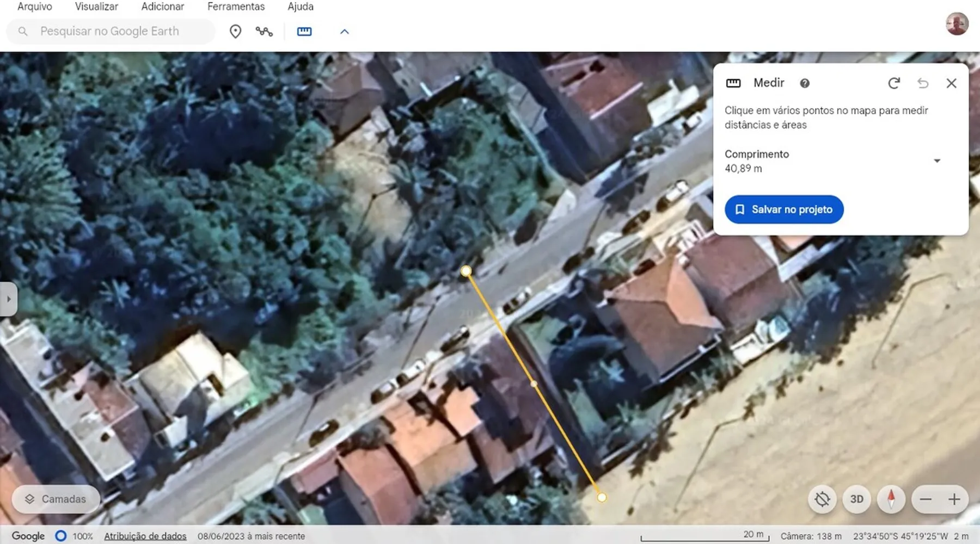This screenshot has width=980, height=544.
Task: Click the coordinates 23°34'50"S 45°19'25"W readout
Action: 901,536
